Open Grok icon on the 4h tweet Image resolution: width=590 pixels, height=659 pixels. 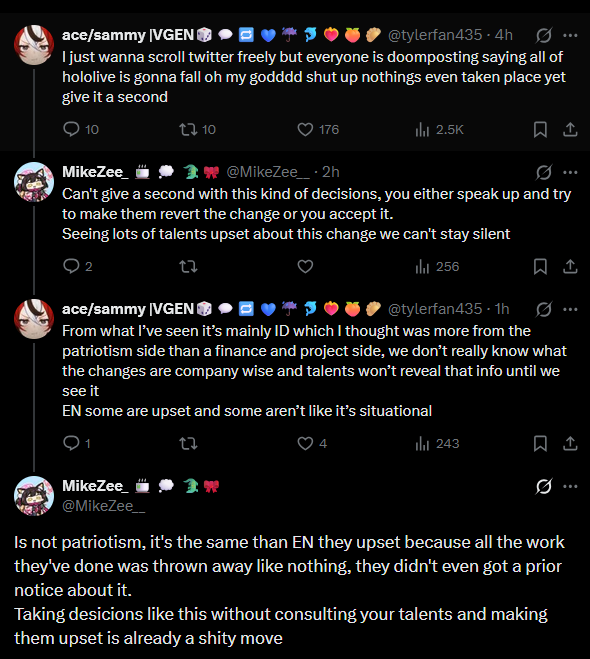[543, 35]
